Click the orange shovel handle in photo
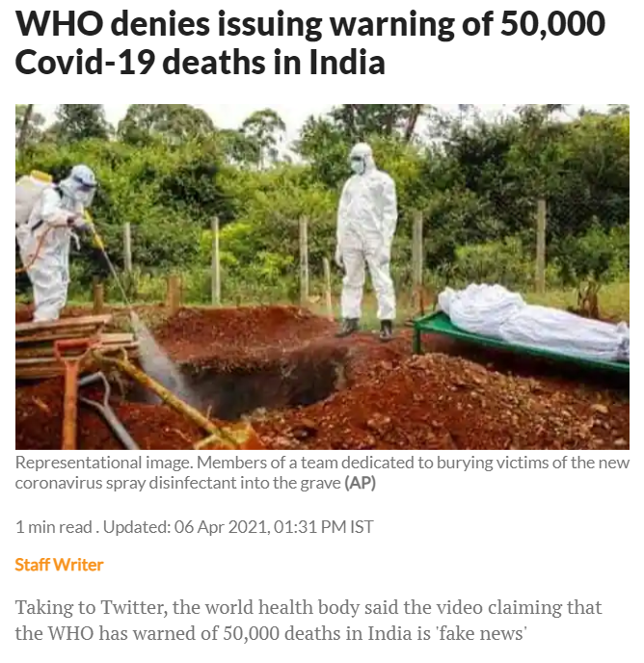Screen dimensions: 644x663 click(70, 391)
